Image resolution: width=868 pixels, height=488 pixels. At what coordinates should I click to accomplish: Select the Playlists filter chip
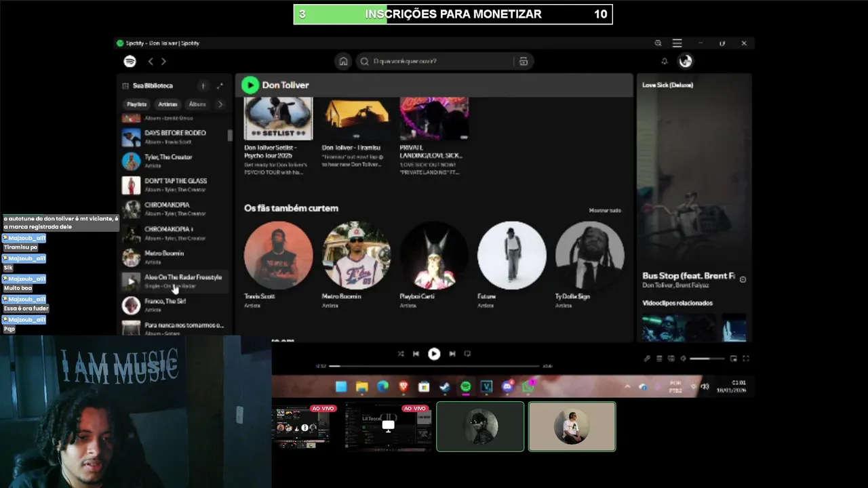click(x=136, y=104)
